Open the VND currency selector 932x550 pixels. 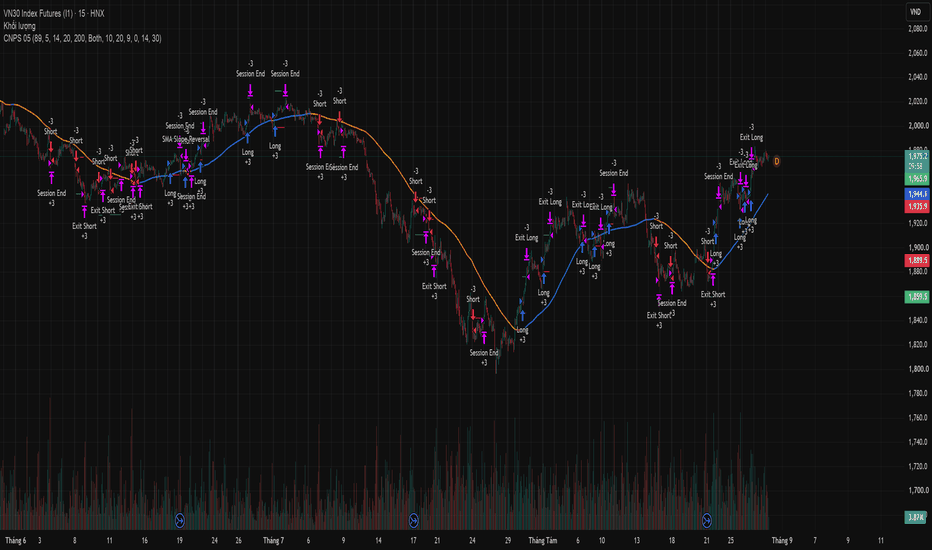click(915, 12)
